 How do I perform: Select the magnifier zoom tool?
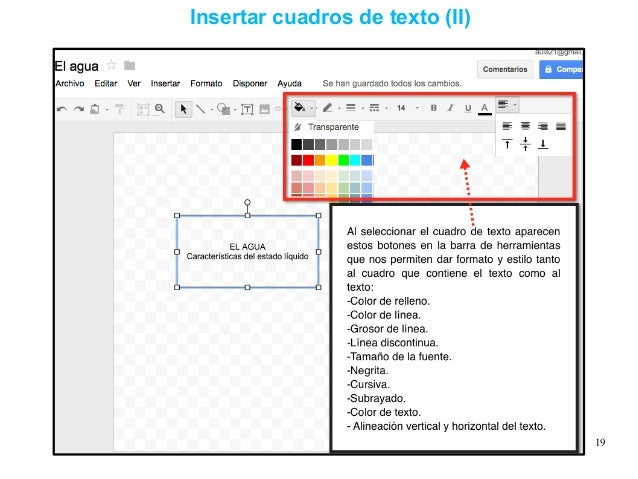click(x=160, y=109)
